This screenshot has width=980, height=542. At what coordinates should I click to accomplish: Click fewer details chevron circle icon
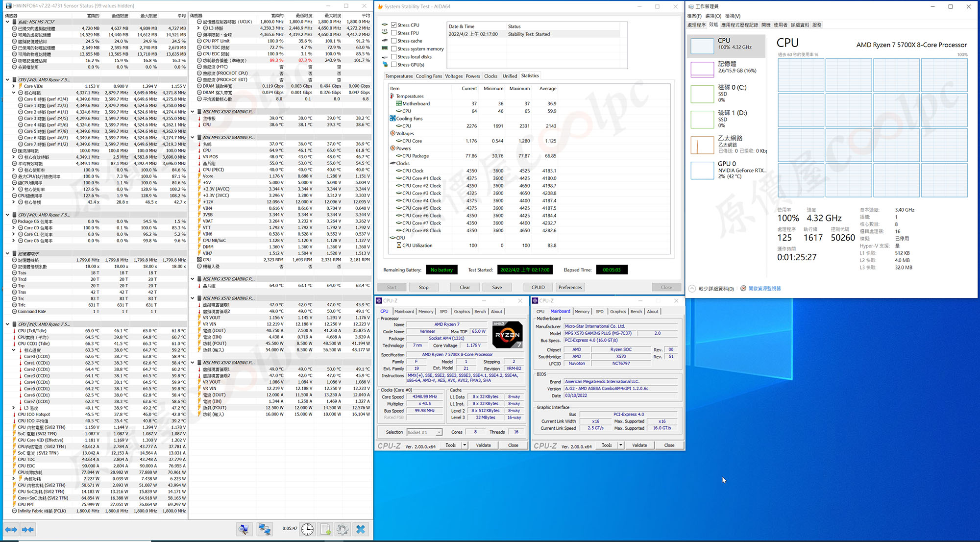[691, 289]
